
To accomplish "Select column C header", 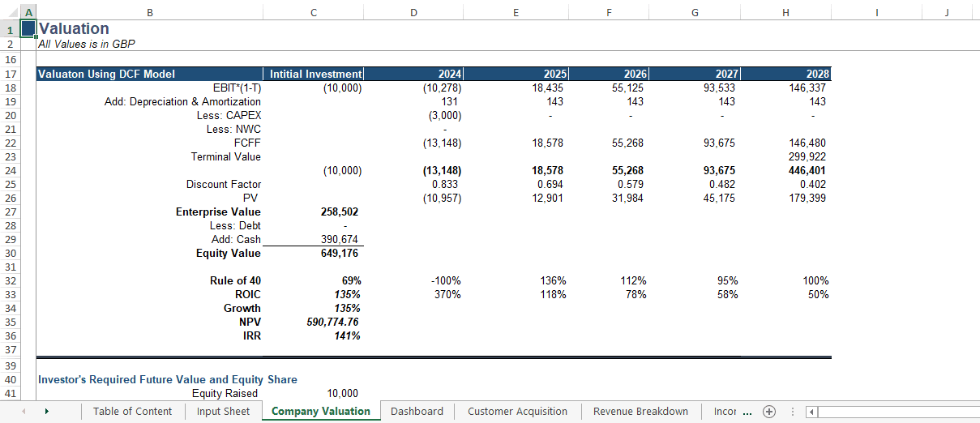I will coord(314,12).
